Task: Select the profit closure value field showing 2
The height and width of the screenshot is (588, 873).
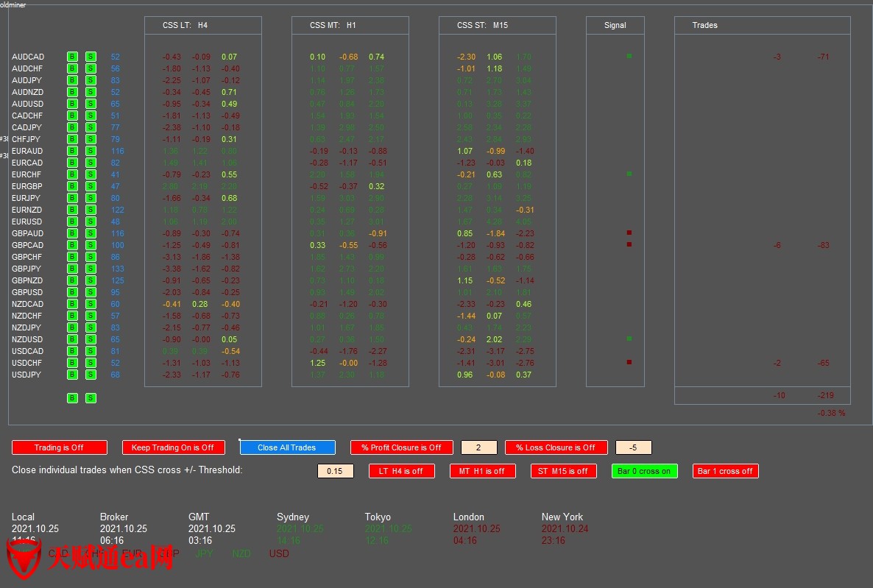Action: point(478,447)
